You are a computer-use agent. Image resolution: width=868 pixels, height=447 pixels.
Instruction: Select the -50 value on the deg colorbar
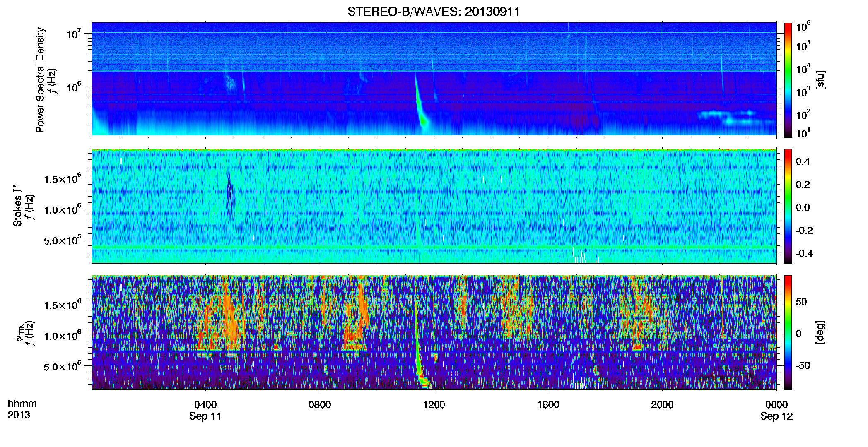[x=803, y=365]
